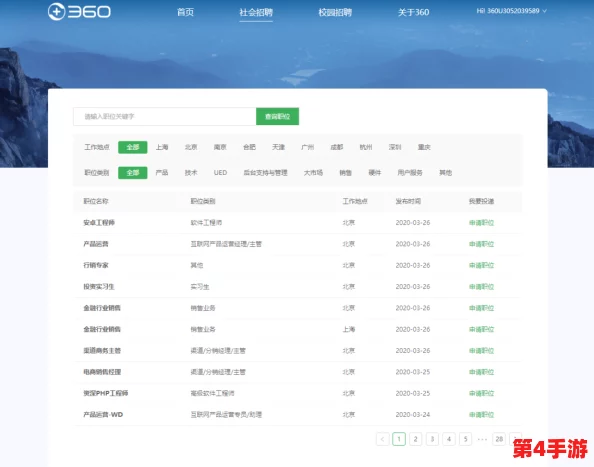Go to pagination page 3
This screenshot has width=594, height=467.
click(432, 439)
